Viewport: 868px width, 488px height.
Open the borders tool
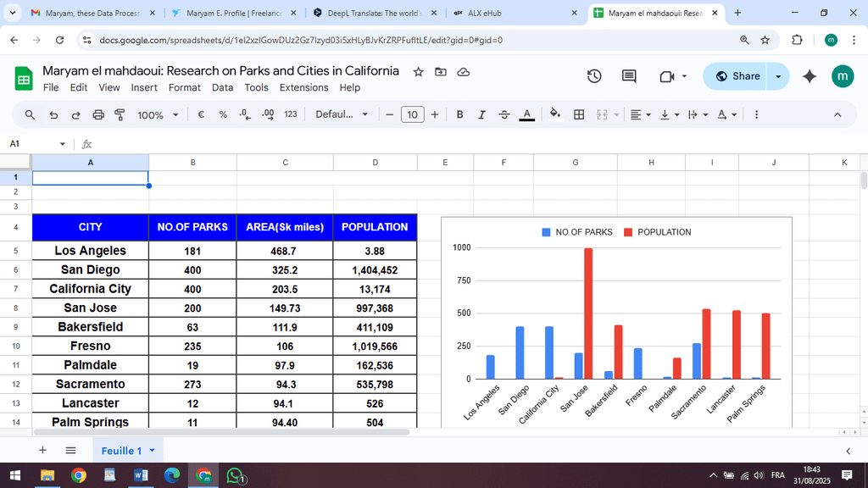(x=579, y=114)
